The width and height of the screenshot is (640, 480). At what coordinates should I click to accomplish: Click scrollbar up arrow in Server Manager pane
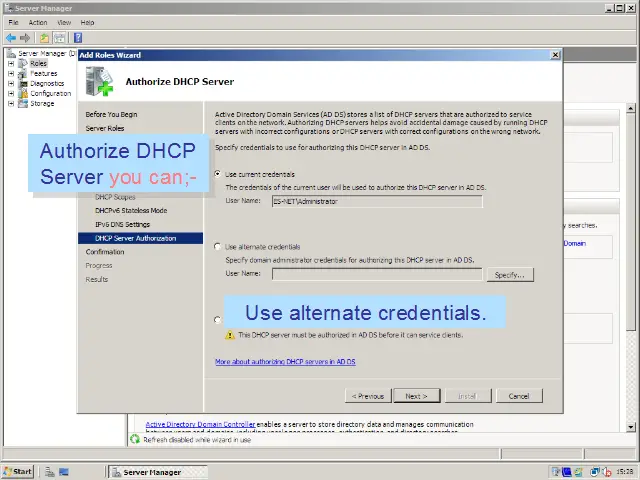tap(631, 109)
